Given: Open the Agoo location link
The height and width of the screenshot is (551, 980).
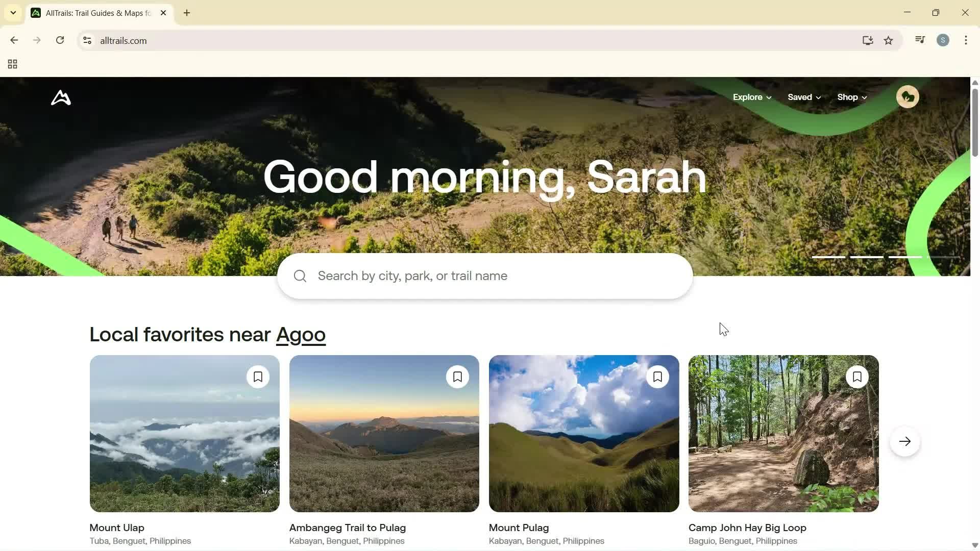Looking at the screenshot, I should (x=301, y=335).
